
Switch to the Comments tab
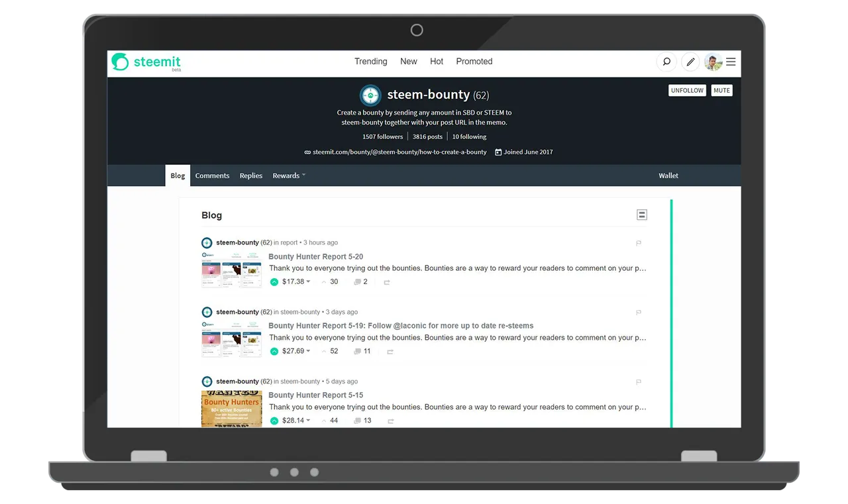coord(212,176)
